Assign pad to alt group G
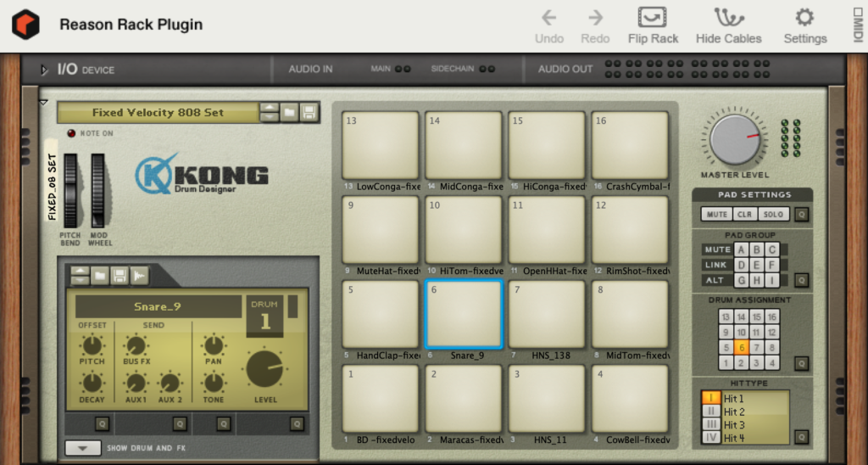Image resolution: width=868 pixels, height=465 pixels. coord(741,280)
